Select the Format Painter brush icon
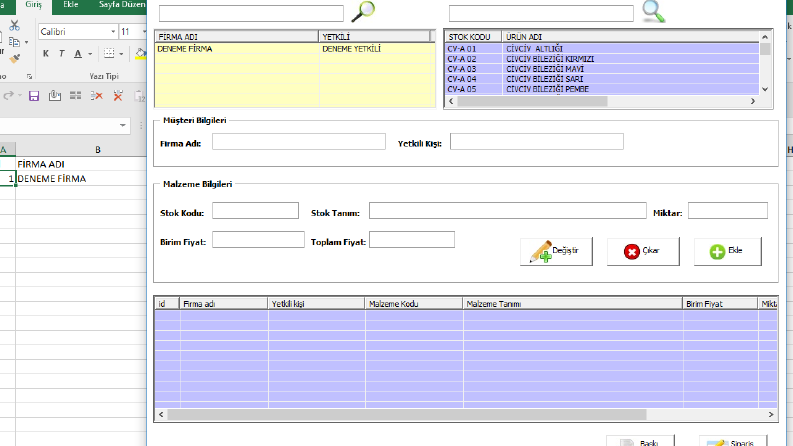Screen dimensions: 793x446 [x=14, y=59]
